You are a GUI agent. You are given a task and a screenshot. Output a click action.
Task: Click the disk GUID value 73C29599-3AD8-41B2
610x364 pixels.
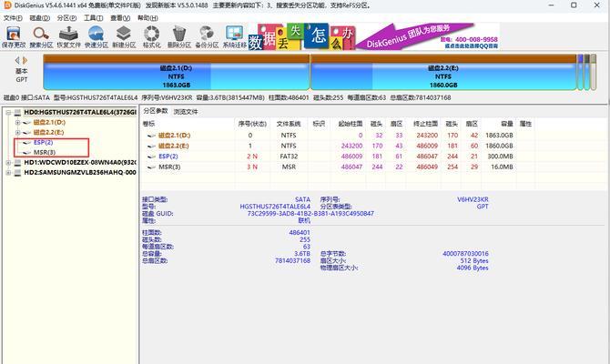tap(310, 214)
